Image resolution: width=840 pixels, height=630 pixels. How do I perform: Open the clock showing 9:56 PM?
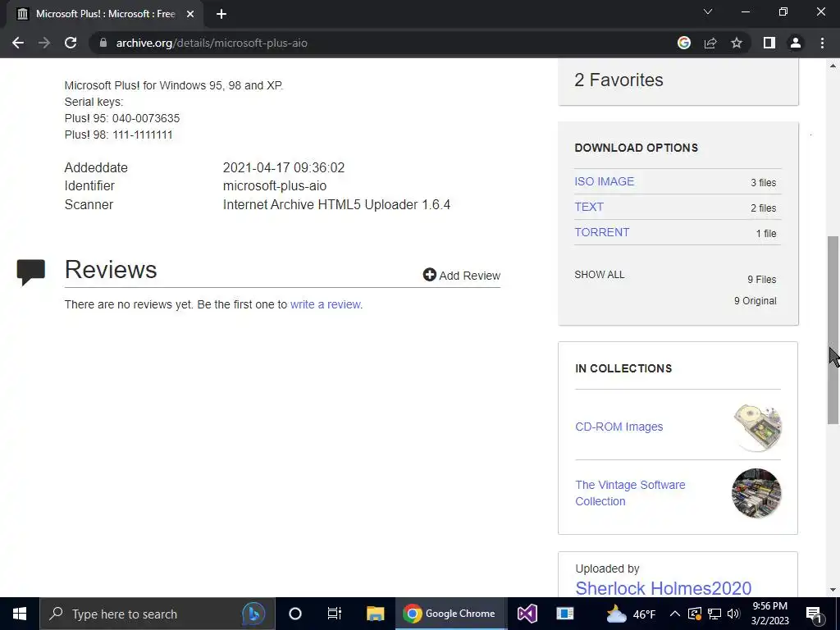[769, 614]
